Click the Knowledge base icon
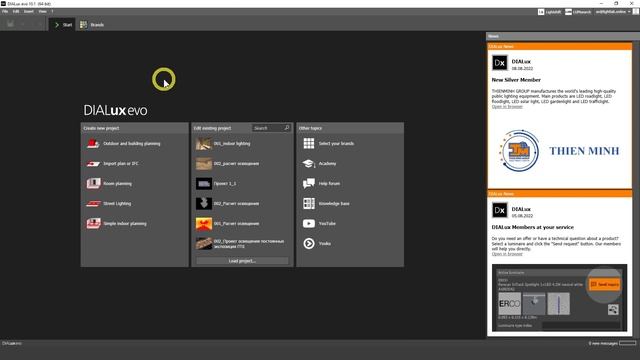 point(309,203)
